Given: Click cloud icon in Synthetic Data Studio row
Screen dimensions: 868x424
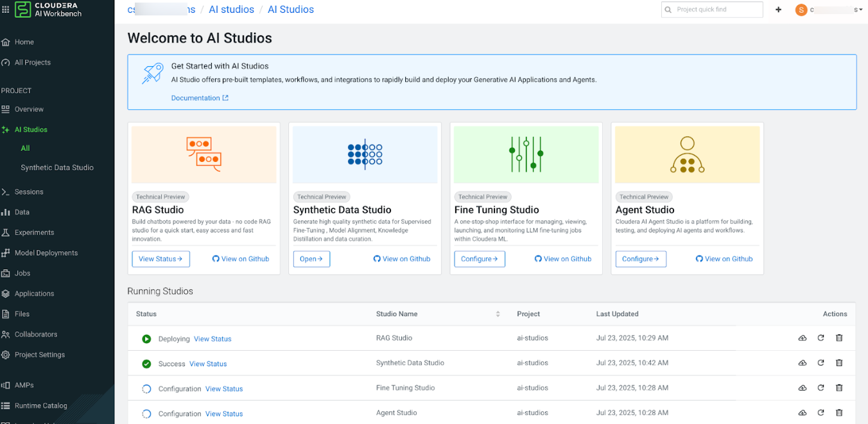Looking at the screenshot, I should [x=803, y=363].
